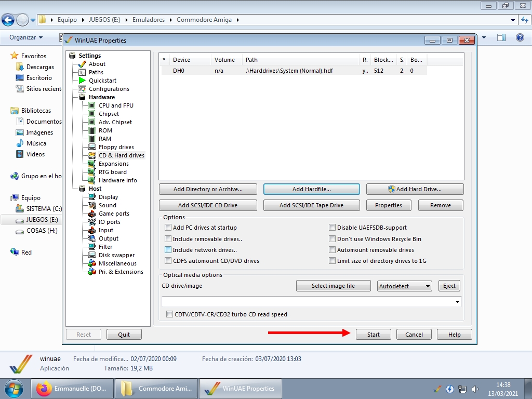Select the Display monitor icon

pyautogui.click(x=92, y=197)
